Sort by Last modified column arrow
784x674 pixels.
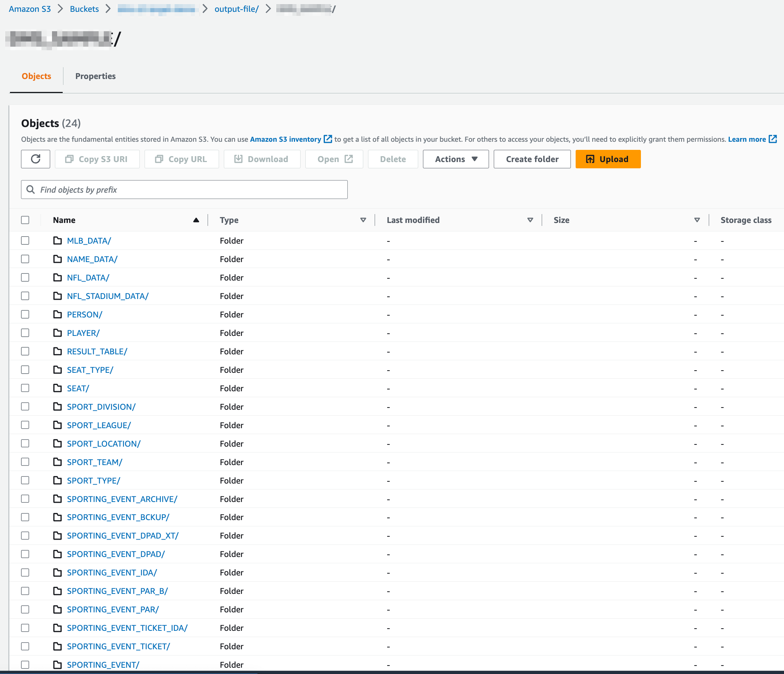tap(530, 220)
